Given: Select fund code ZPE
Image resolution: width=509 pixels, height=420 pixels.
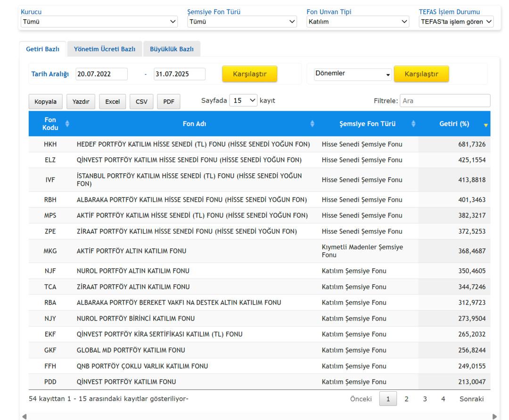Looking at the screenshot, I should click(50, 231).
